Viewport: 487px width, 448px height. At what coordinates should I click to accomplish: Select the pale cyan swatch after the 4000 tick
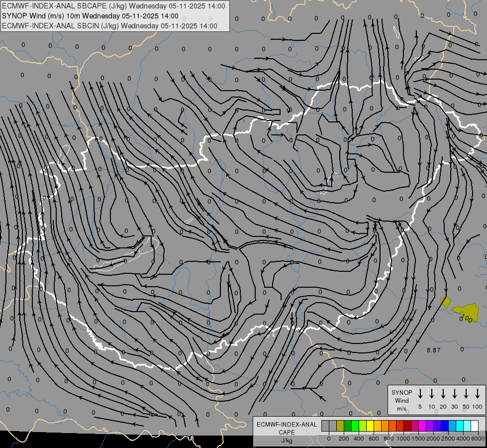[x=467, y=426]
